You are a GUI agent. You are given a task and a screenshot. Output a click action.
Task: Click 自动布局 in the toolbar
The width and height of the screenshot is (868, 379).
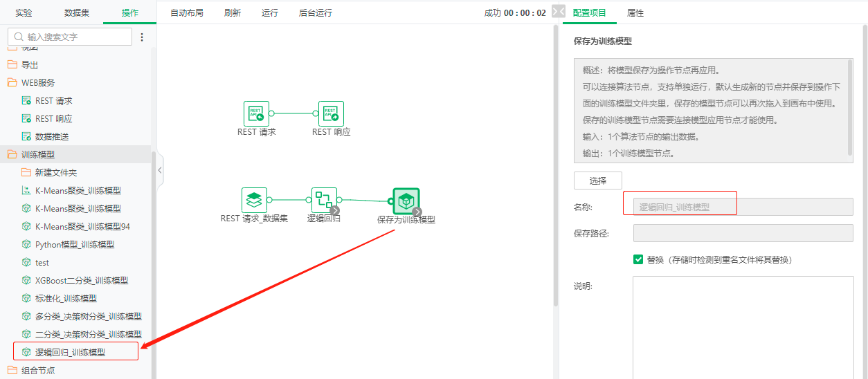(x=186, y=13)
